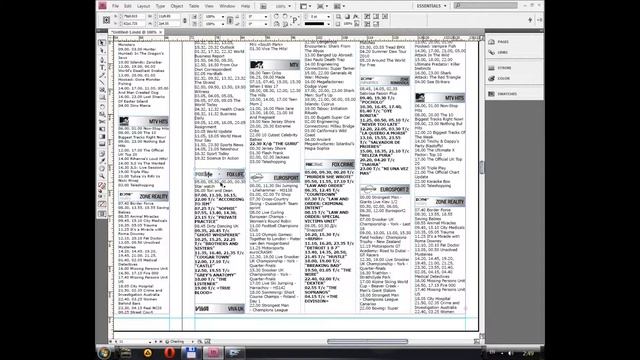Toggle constrain proportions for scaling
The image size is (640, 360).
point(230,20)
